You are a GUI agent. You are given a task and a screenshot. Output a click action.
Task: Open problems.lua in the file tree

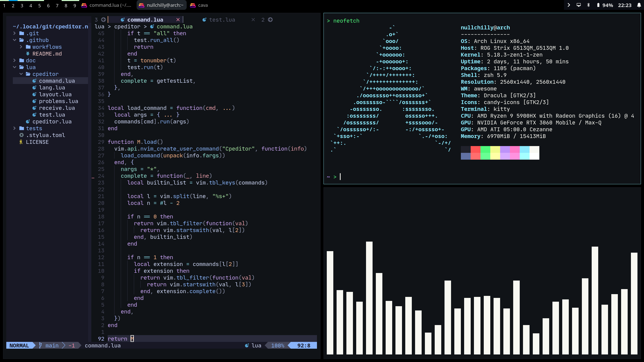tap(58, 101)
